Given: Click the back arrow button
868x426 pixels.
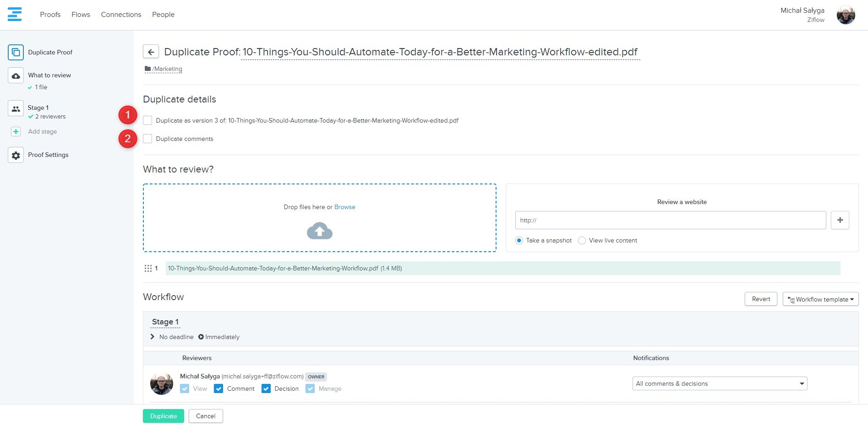Looking at the screenshot, I should click(151, 52).
